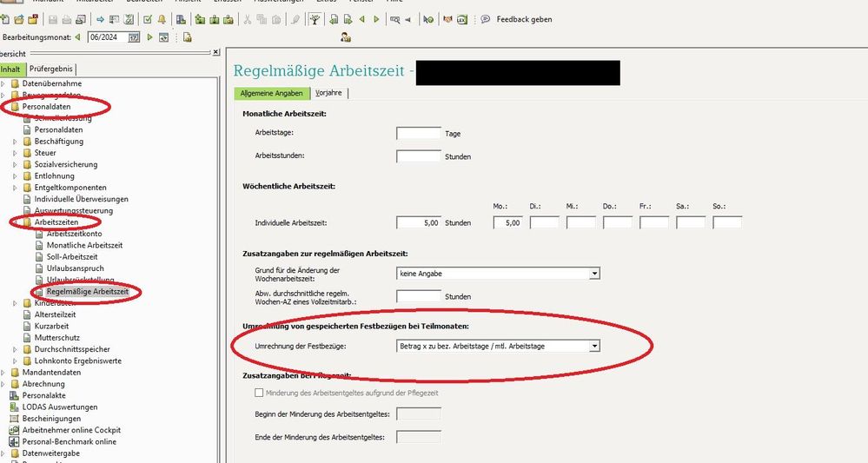The height and width of the screenshot is (463, 868).
Task: Click the Di. weekday hours field
Action: [544, 223]
